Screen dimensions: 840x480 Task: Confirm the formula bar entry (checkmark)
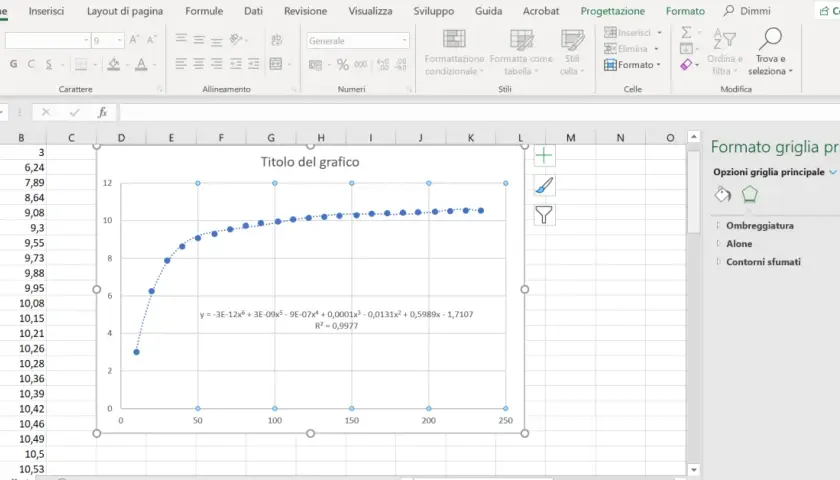point(74,112)
